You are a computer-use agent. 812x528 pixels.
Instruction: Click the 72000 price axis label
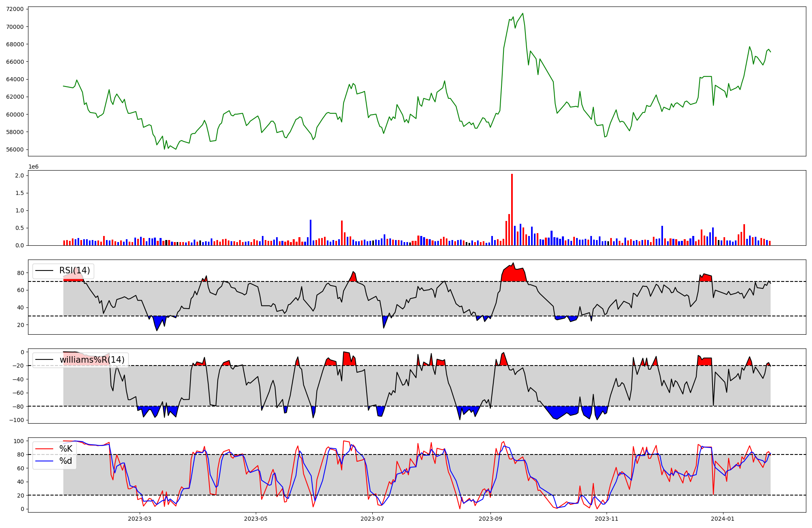click(x=15, y=9)
